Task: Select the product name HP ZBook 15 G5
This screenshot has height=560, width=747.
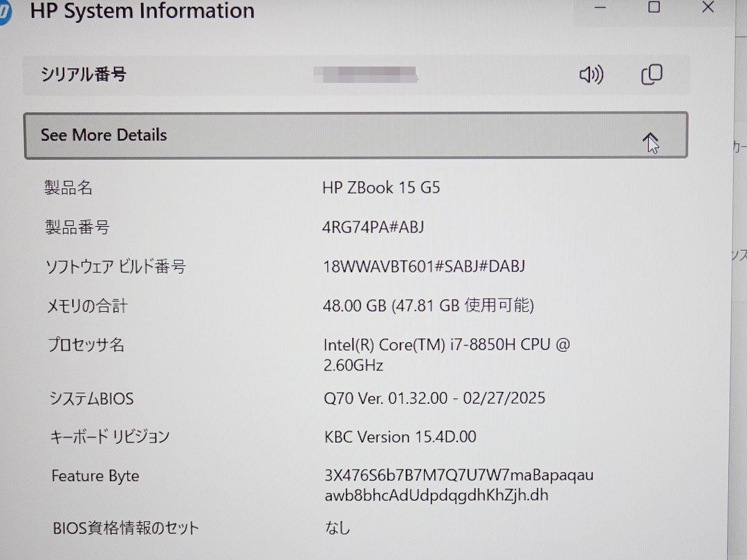Action: [380, 187]
